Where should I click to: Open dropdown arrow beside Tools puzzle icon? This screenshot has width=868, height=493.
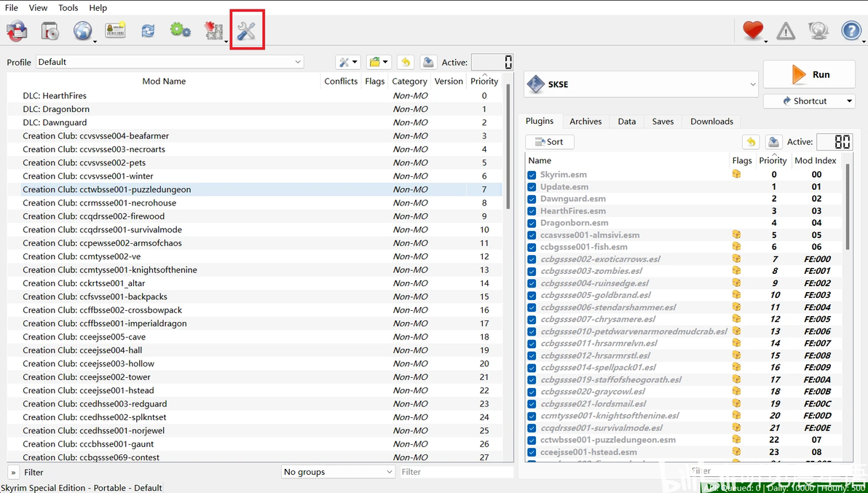227,40
